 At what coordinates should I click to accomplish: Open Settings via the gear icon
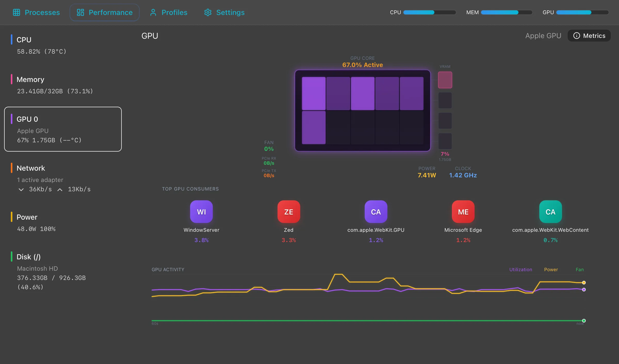pos(208,12)
